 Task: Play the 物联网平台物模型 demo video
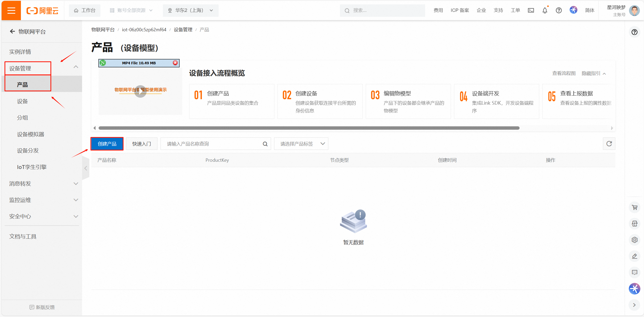tap(140, 91)
